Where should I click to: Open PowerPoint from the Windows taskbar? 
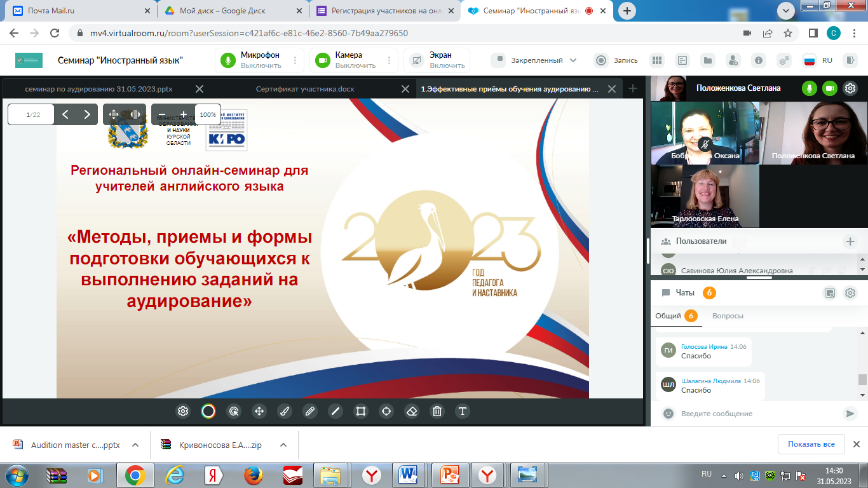pos(449,475)
